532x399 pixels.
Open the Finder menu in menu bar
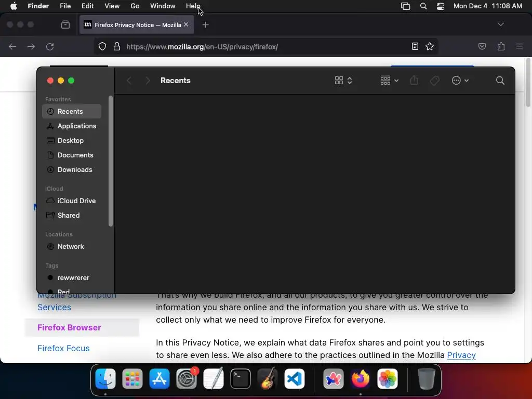[x=38, y=6]
